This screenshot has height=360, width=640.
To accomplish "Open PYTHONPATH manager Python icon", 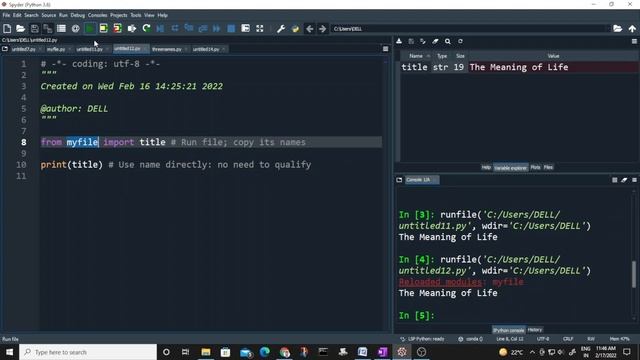I will coord(295,29).
